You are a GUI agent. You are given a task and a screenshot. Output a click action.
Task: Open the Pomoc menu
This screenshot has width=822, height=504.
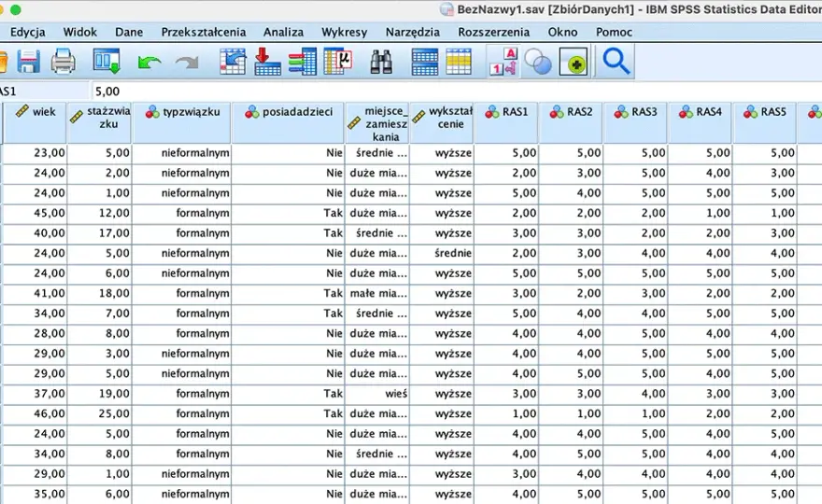point(614,32)
